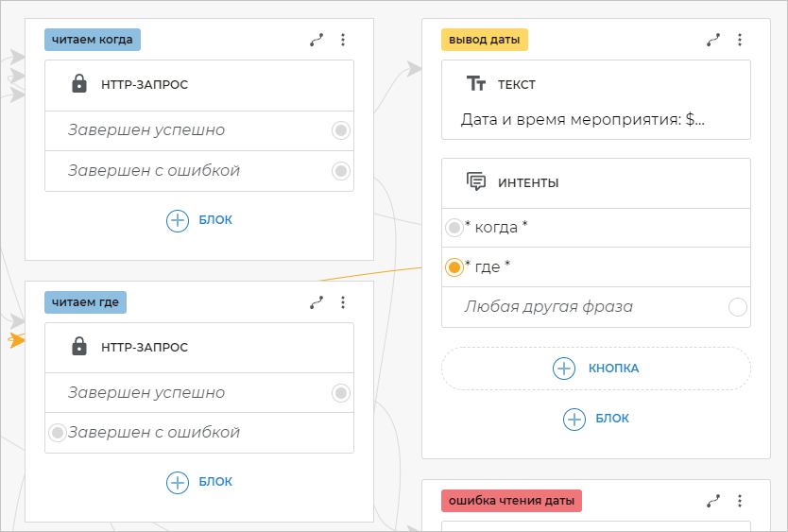Screen dimensions: 788x532
Task: Click the text block 'Tт' icon
Action: point(477,84)
